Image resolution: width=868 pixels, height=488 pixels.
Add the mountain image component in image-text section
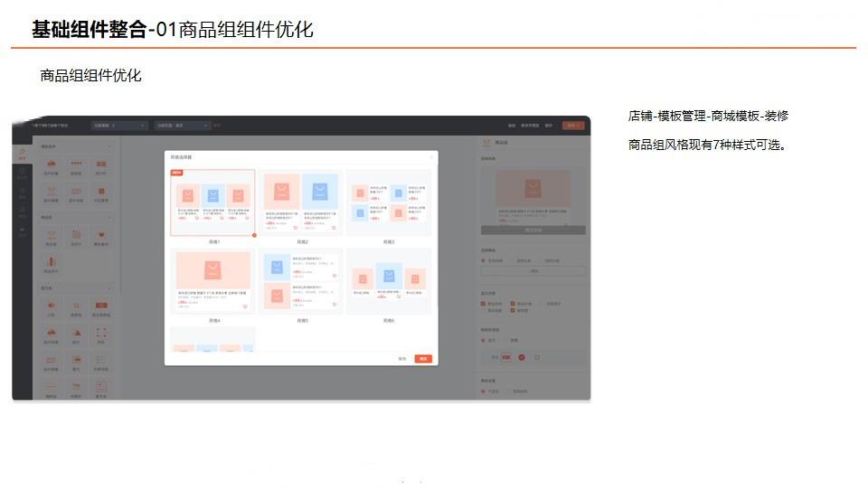(51, 335)
